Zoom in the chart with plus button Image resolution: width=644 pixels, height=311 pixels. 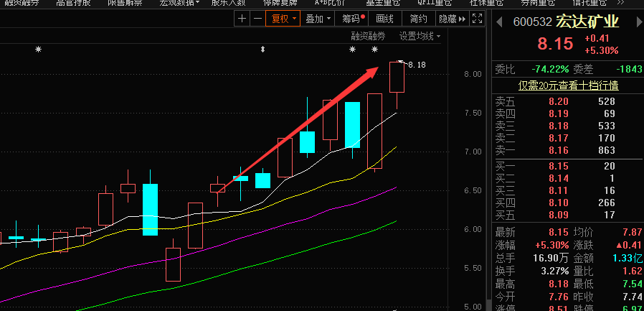click(x=242, y=19)
